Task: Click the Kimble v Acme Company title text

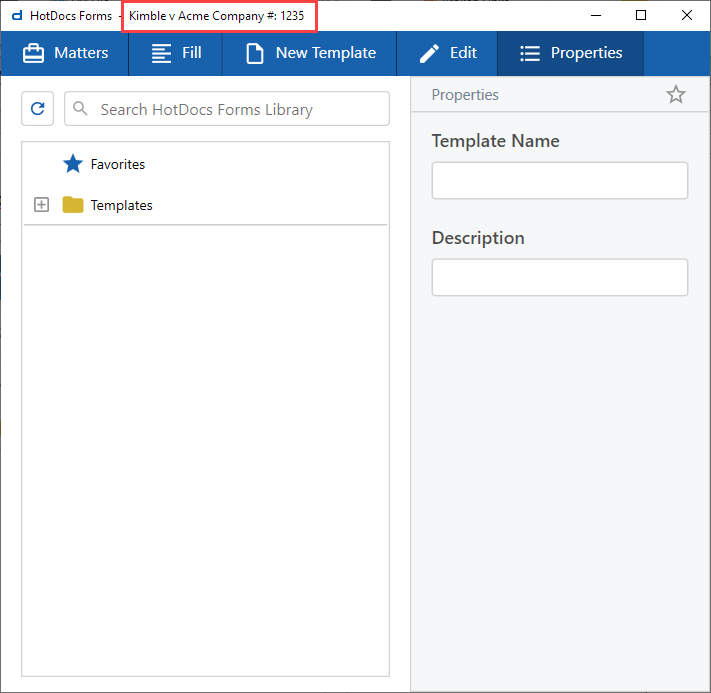Action: click(216, 16)
